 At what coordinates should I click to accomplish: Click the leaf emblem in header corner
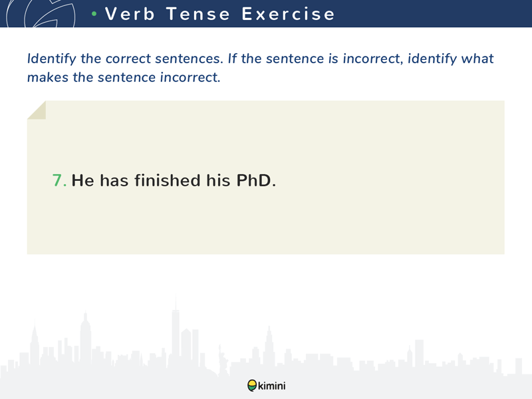(x=41, y=13)
